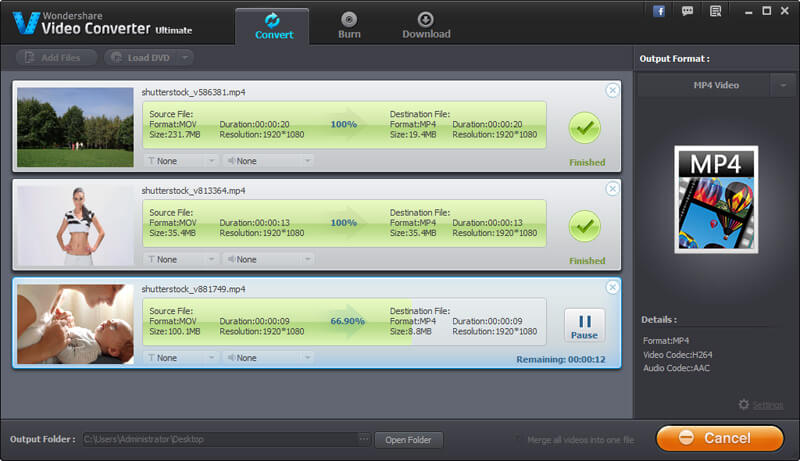This screenshot has width=800, height=461.
Task: Click the 66.90% progress bar of third video
Action: 345,322
